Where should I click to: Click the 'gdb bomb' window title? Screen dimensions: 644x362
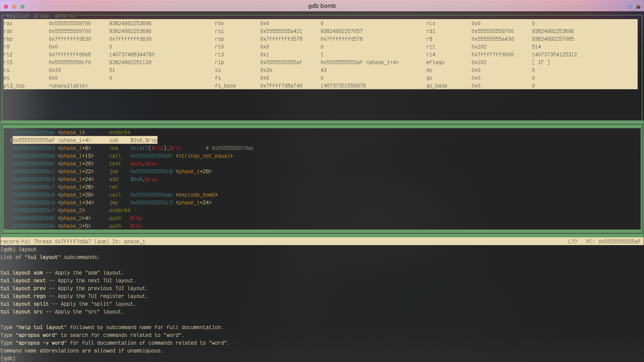[322, 6]
